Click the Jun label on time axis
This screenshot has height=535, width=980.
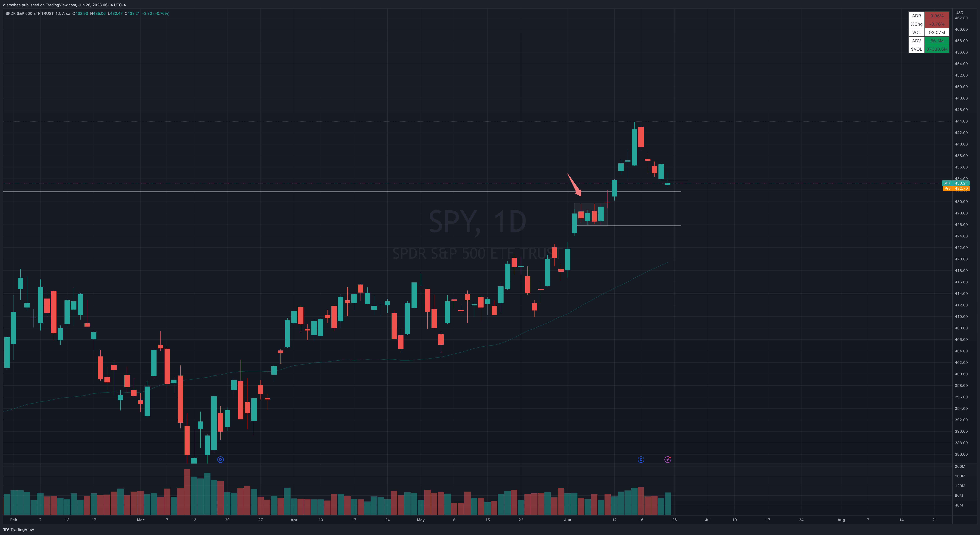coord(568,520)
